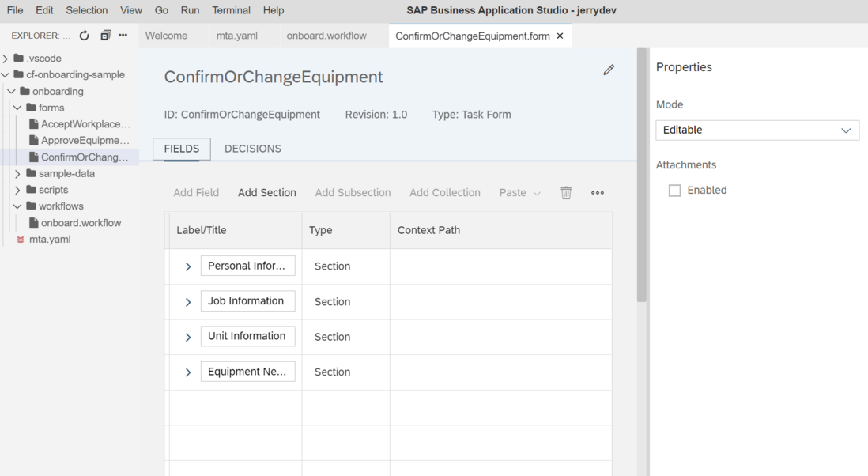Edit the Personal Infor... label field
868x476 pixels.
[x=248, y=266]
